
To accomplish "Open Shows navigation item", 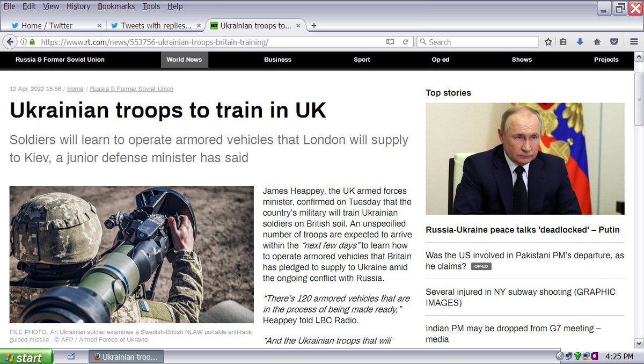I will coord(522,60).
